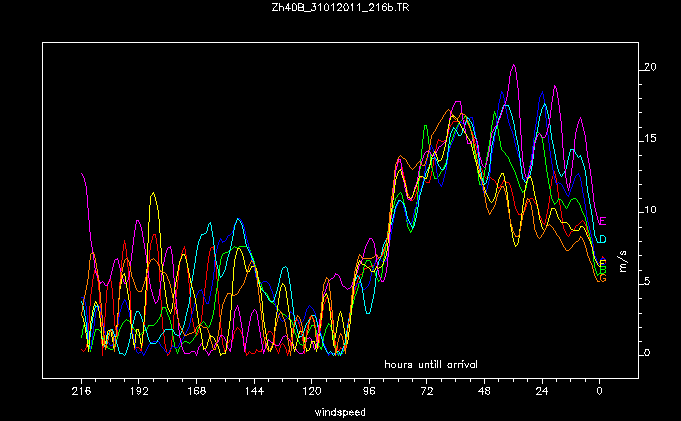
Task: Click the magenta 'E' curve label
Action: pos(602,221)
